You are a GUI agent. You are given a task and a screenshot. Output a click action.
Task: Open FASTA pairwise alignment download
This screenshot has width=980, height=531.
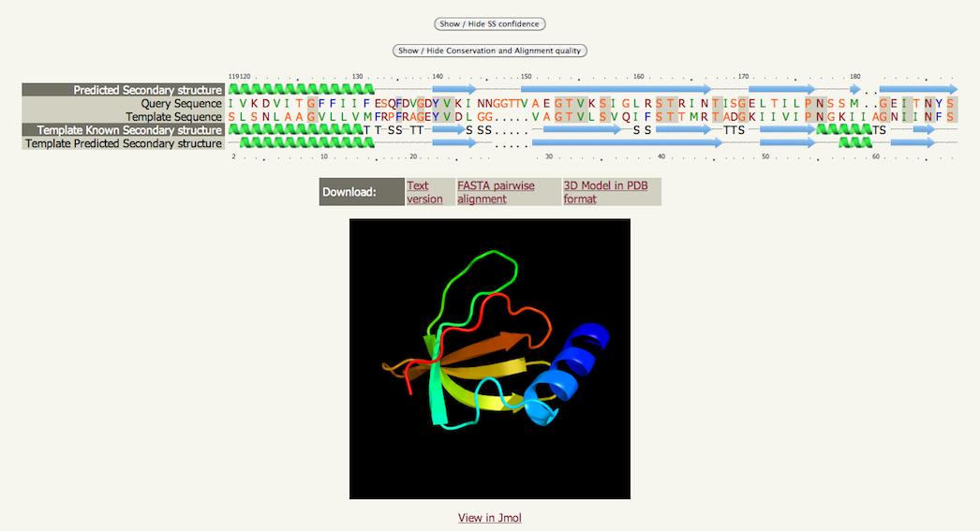coord(496,192)
